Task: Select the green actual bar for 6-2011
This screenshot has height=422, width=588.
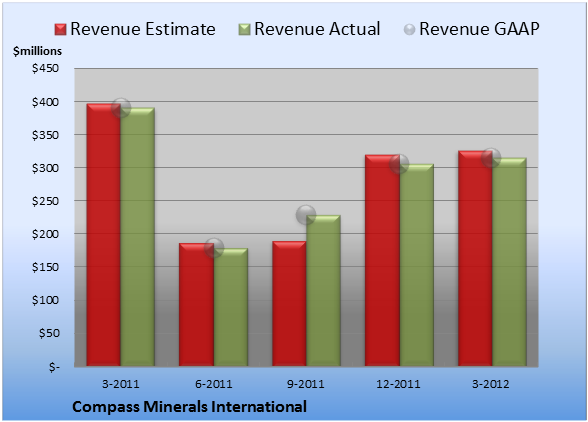Action: (231, 307)
